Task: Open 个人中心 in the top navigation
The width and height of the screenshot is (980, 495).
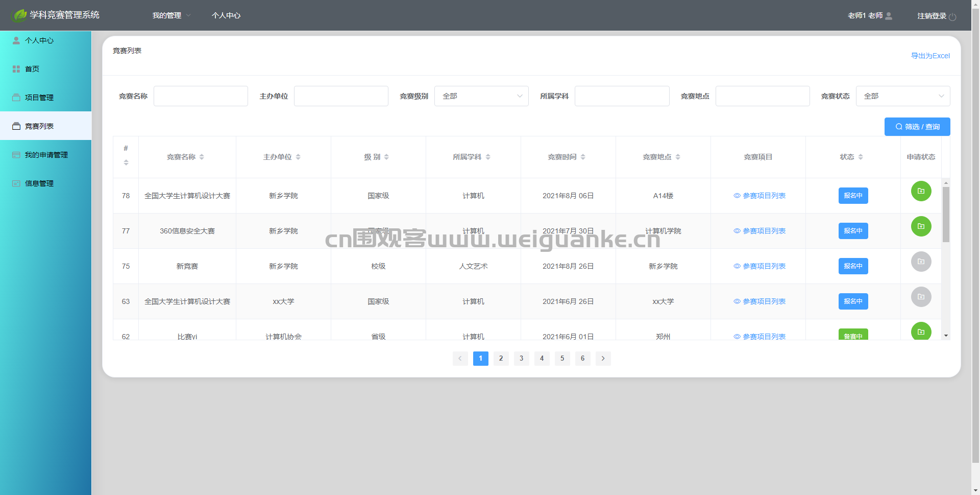Action: point(226,15)
